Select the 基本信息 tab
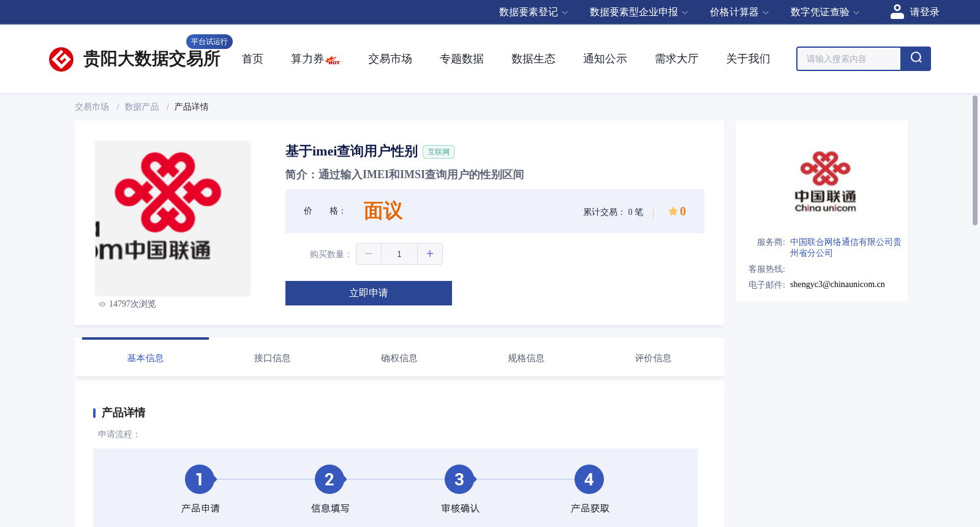Screen dimensions: 980x527 (x=145, y=358)
